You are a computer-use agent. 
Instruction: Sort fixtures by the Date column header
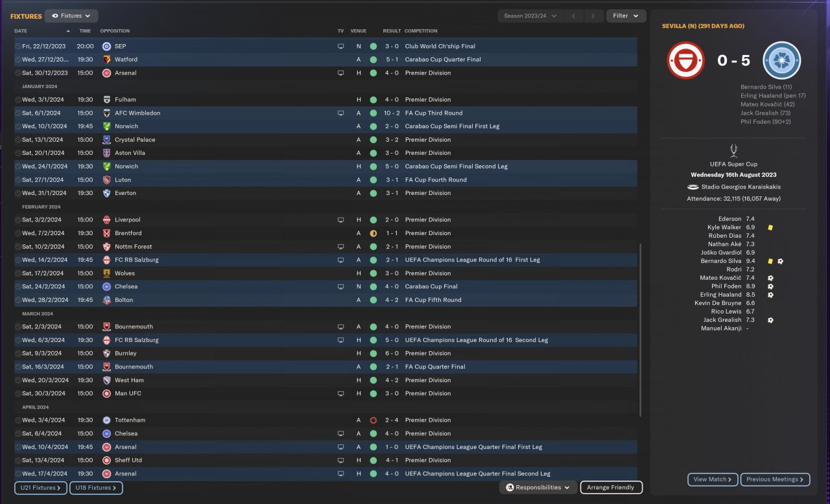tap(21, 31)
